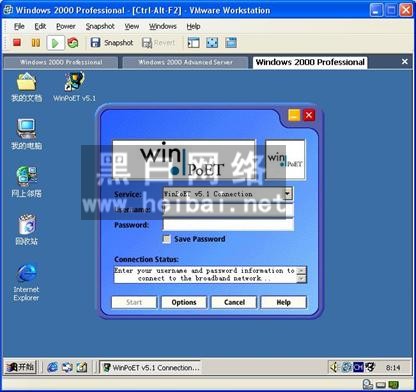This screenshot has width=416, height=392.
Task: Open the View menu
Action: click(x=132, y=26)
